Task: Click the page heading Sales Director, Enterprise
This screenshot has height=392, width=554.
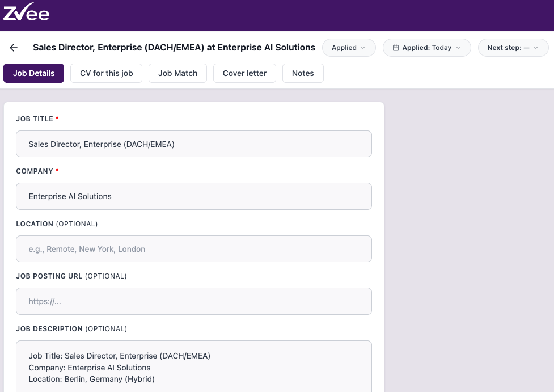Action: (x=174, y=48)
